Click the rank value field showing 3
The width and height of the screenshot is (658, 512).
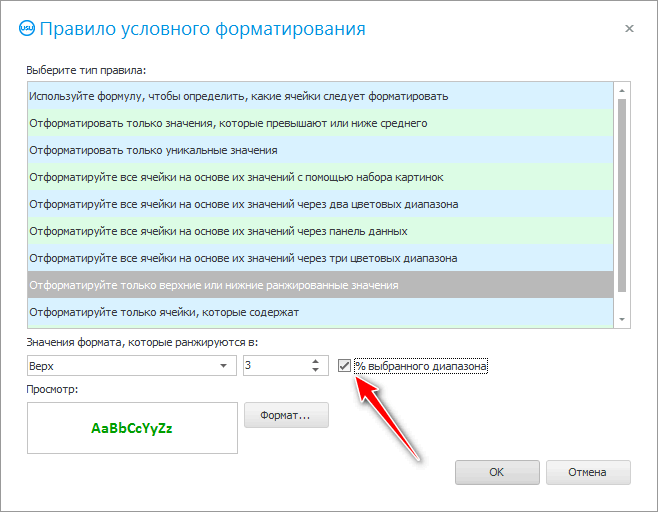point(276,366)
